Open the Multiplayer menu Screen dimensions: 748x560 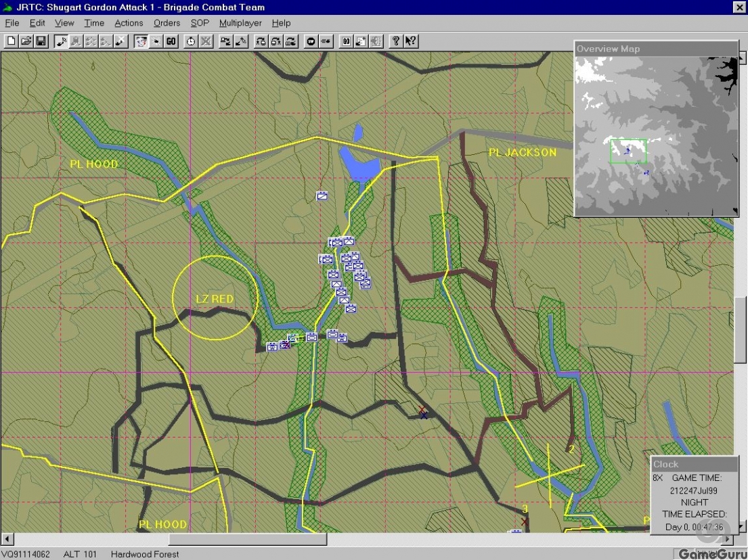click(240, 23)
